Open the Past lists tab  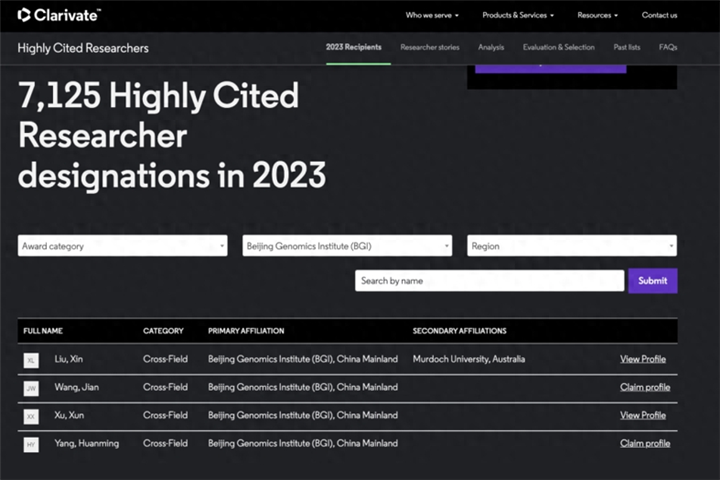626,47
